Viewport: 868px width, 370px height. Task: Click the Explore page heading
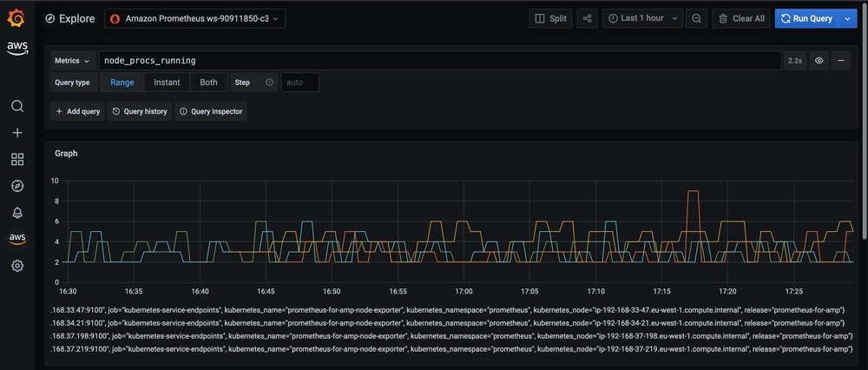[77, 18]
